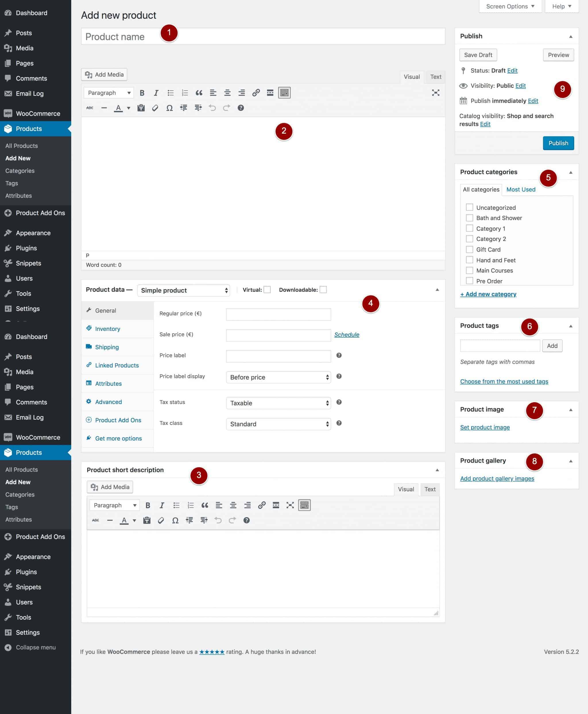The width and height of the screenshot is (588, 714).
Task: Edit the Catalog visibility setting
Action: tap(485, 124)
